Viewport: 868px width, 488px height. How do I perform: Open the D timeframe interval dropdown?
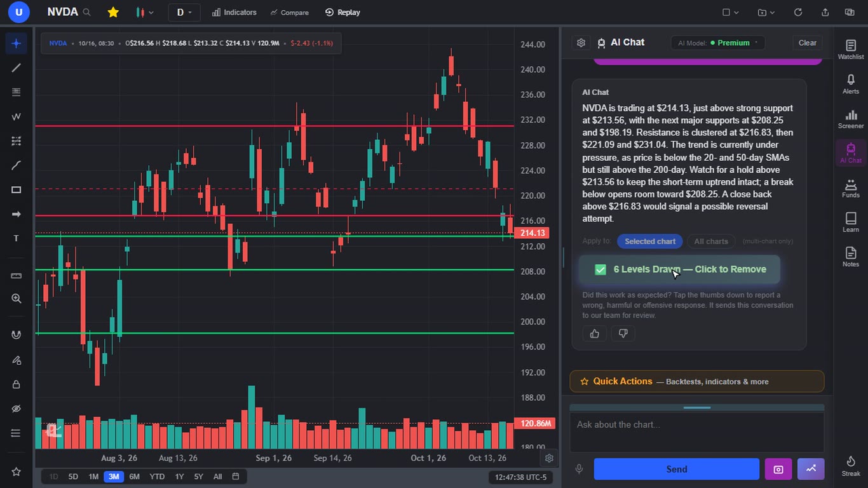(184, 12)
